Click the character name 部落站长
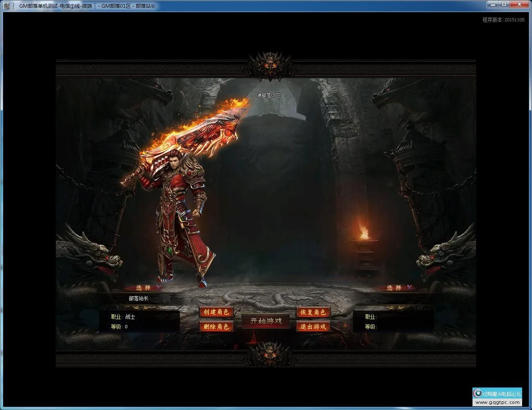This screenshot has height=410, width=532. point(138,299)
